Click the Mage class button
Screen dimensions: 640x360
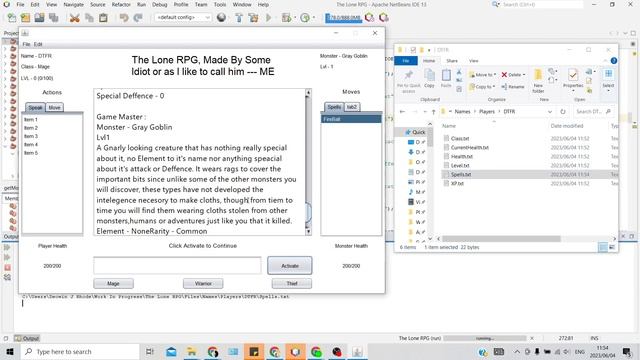coord(113,283)
